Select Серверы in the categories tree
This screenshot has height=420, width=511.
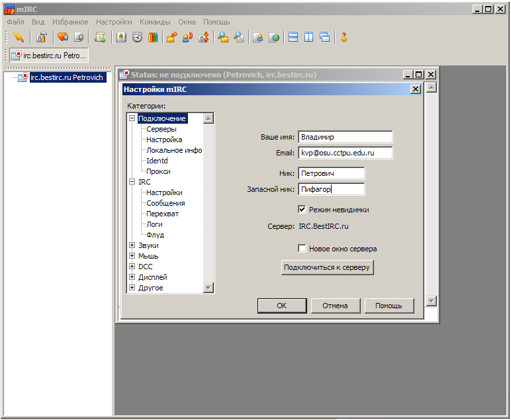(162, 129)
